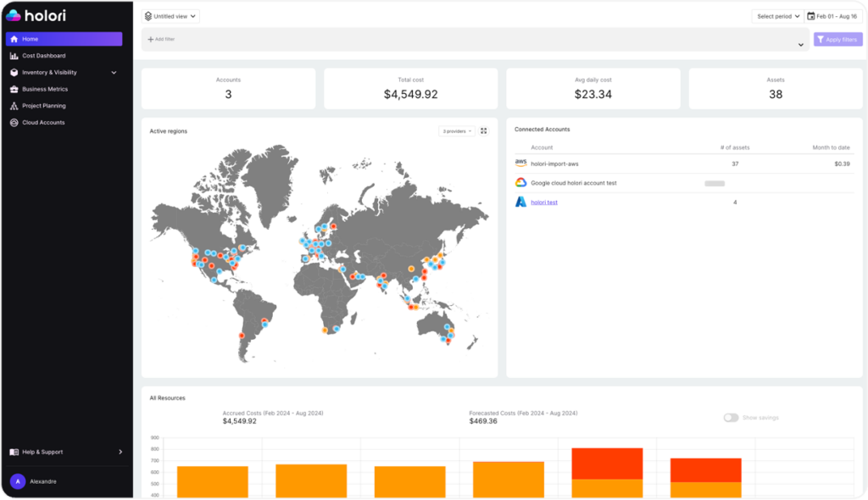Click the Business Metrics sidebar icon
Screen dimensions: 868x500
[16, 88]
